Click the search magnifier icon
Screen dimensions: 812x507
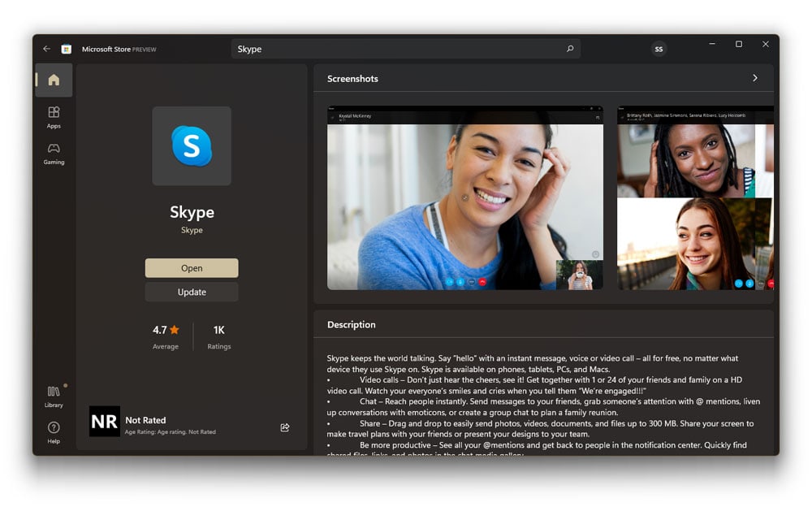(570, 49)
